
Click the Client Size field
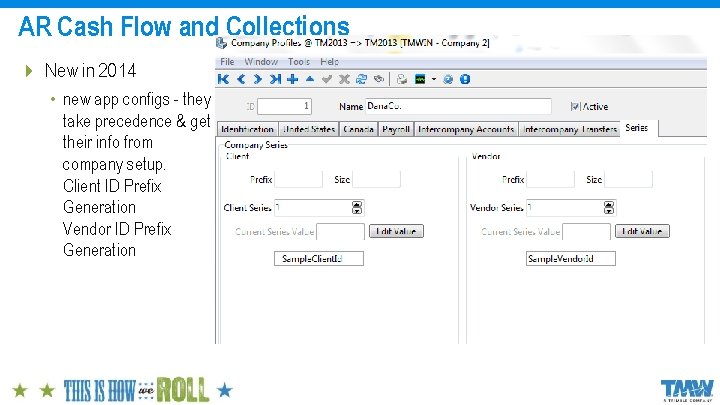tap(377, 179)
